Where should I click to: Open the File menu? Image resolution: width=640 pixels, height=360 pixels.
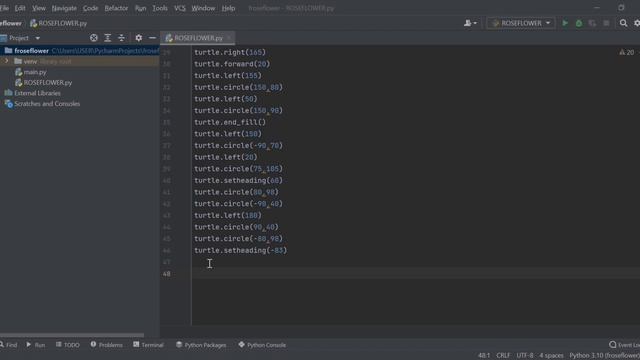(4, 8)
